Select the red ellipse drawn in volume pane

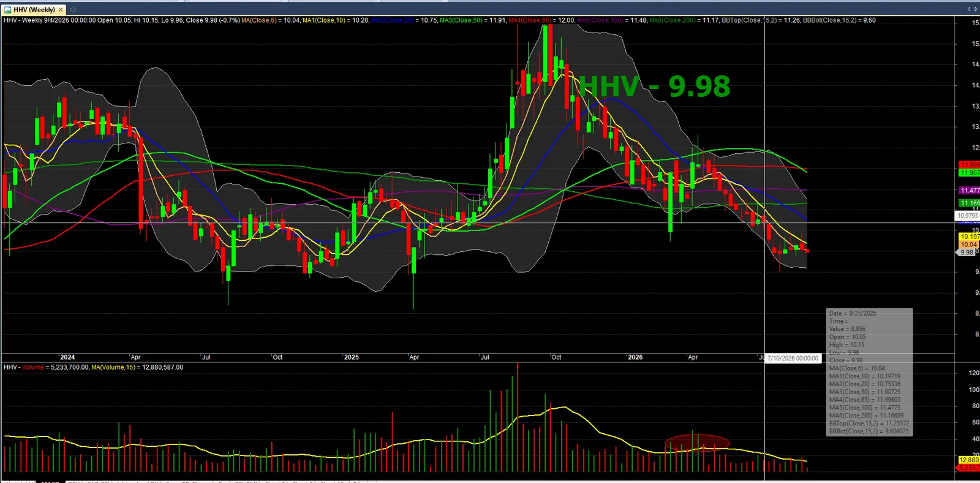tap(697, 443)
